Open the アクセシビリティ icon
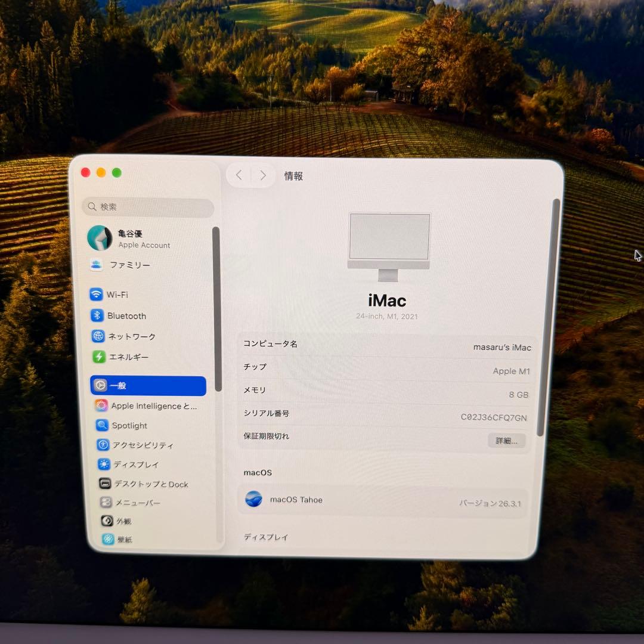This screenshot has height=644, width=644. click(103, 444)
